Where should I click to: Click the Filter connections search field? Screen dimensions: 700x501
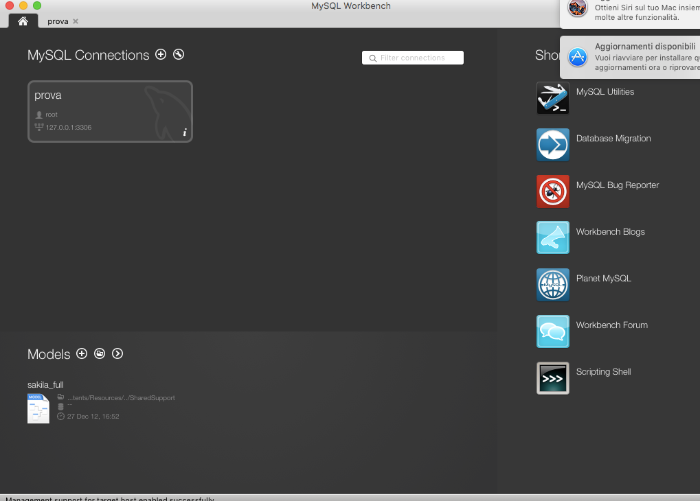click(x=412, y=58)
